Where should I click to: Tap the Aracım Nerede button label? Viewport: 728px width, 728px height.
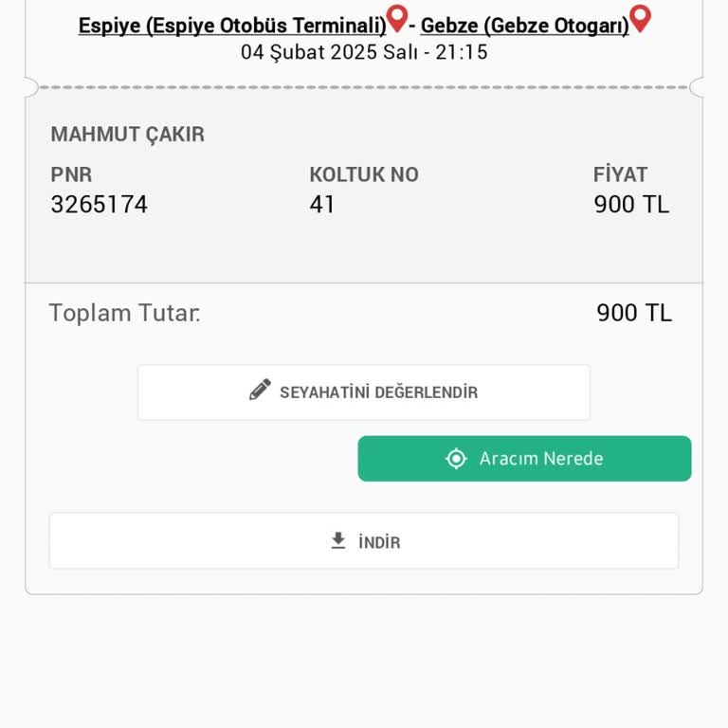[540, 459]
